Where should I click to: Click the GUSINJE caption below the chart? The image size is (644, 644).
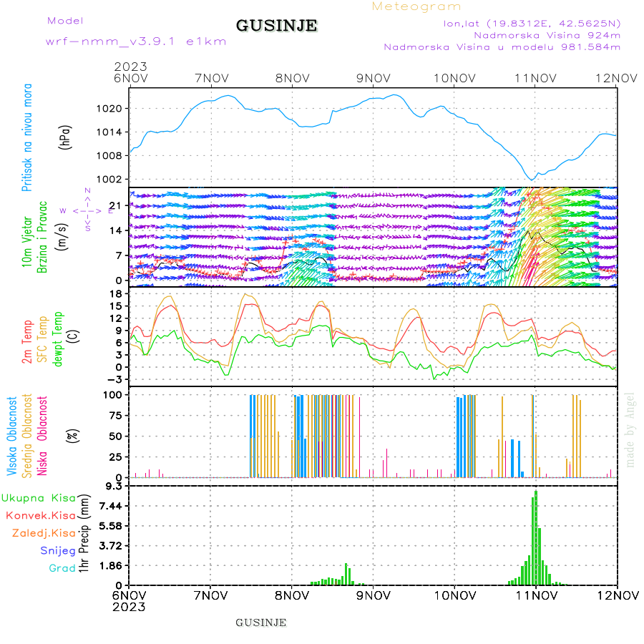(260, 623)
